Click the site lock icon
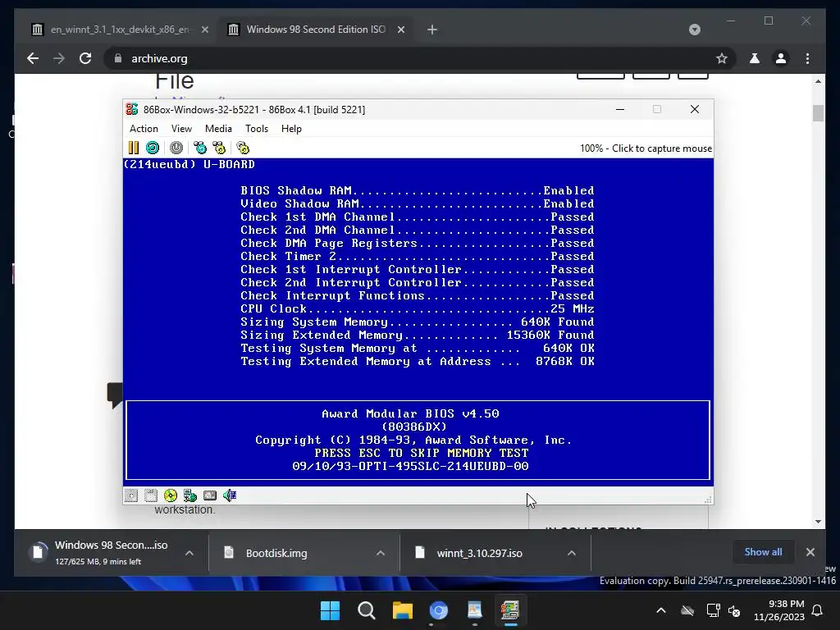Viewport: 840px width, 630px height. coord(118,58)
